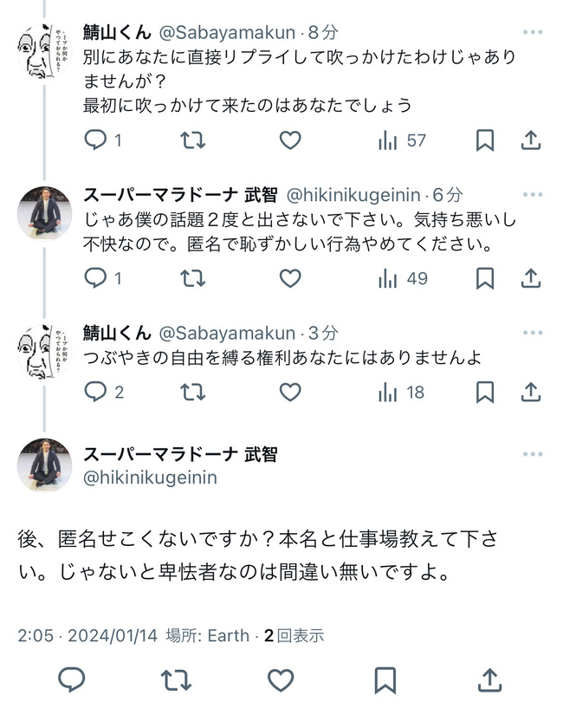
Task: Like the 6分 tweet by hikinikugeinin
Action: point(290,278)
